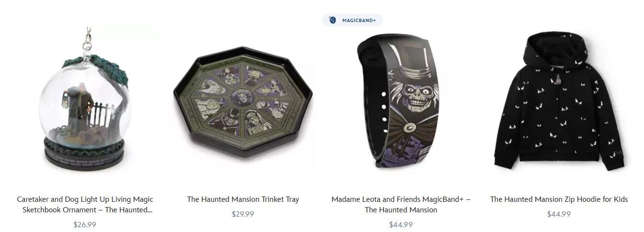This screenshot has height=232, width=644.
Task: Click the hoodie's hood area
Action: pos(559,48)
